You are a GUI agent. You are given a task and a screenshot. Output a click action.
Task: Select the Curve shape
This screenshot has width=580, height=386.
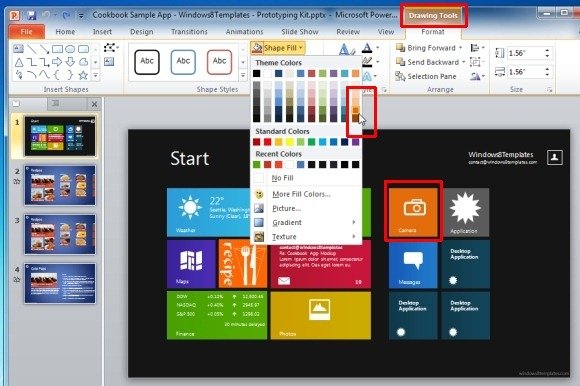[44, 75]
